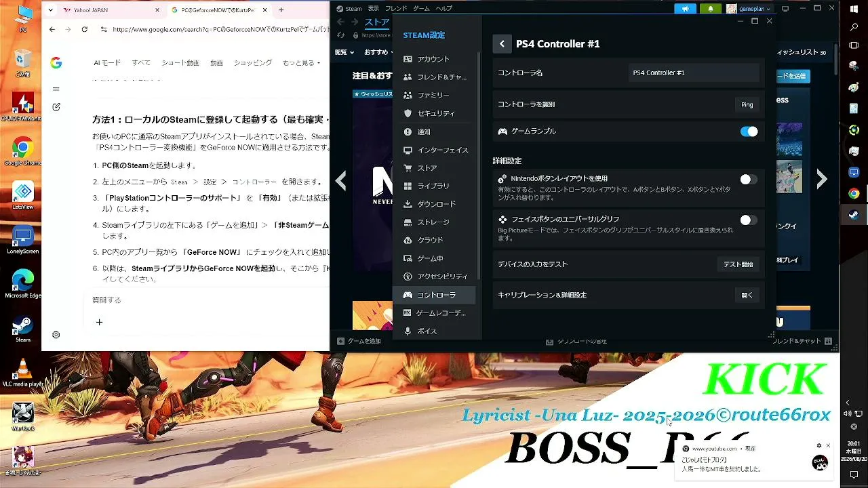Enable Nintendoボタンレイアウトを使用 toggle
This screenshot has width=868, height=488.
749,180
